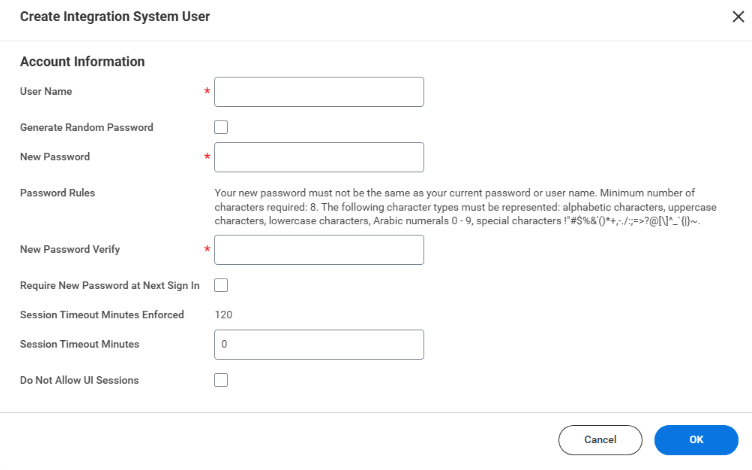Click the required marker for New Password Verify
Viewport: 752px width, 470px height.
click(x=207, y=249)
